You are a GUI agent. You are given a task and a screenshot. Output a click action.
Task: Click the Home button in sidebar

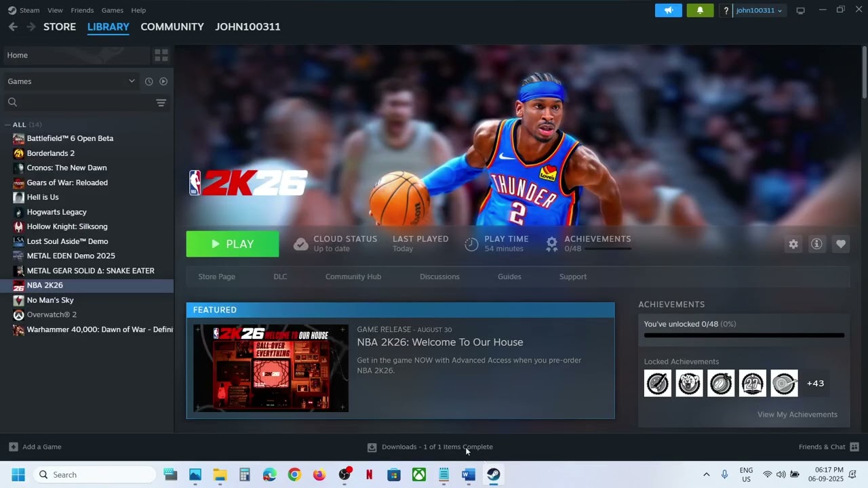click(x=75, y=55)
